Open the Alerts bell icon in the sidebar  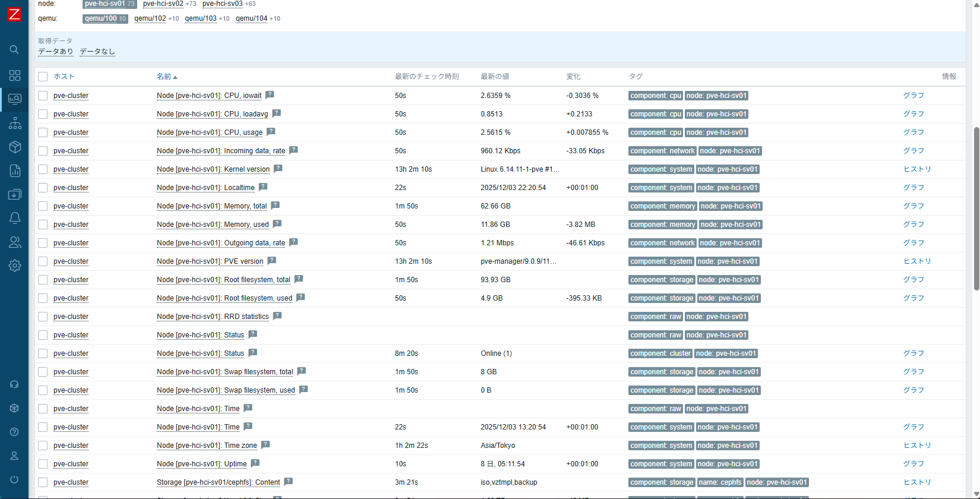[15, 218]
